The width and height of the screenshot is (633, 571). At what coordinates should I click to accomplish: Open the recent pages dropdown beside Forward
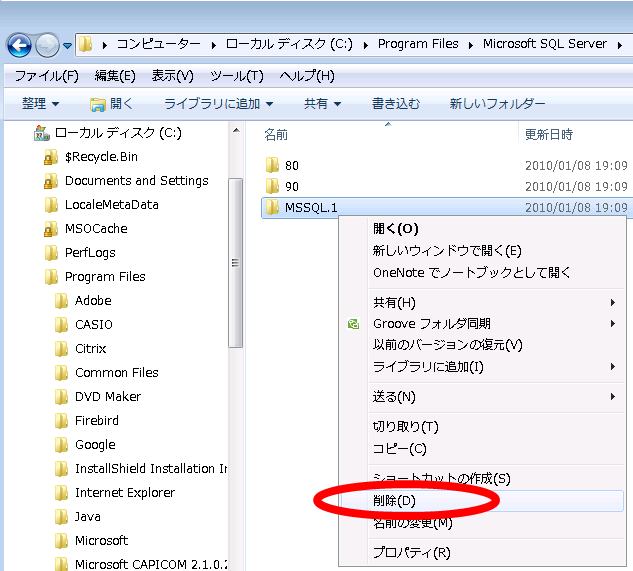click(67, 46)
